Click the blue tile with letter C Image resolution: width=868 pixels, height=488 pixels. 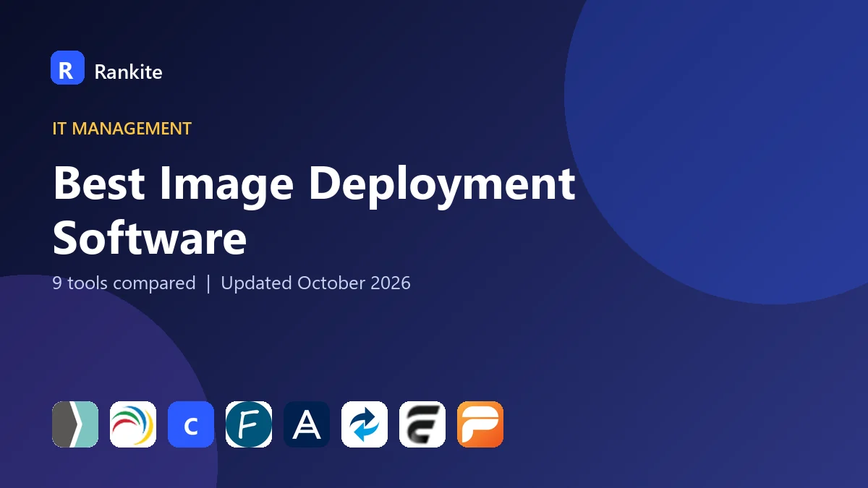191,424
